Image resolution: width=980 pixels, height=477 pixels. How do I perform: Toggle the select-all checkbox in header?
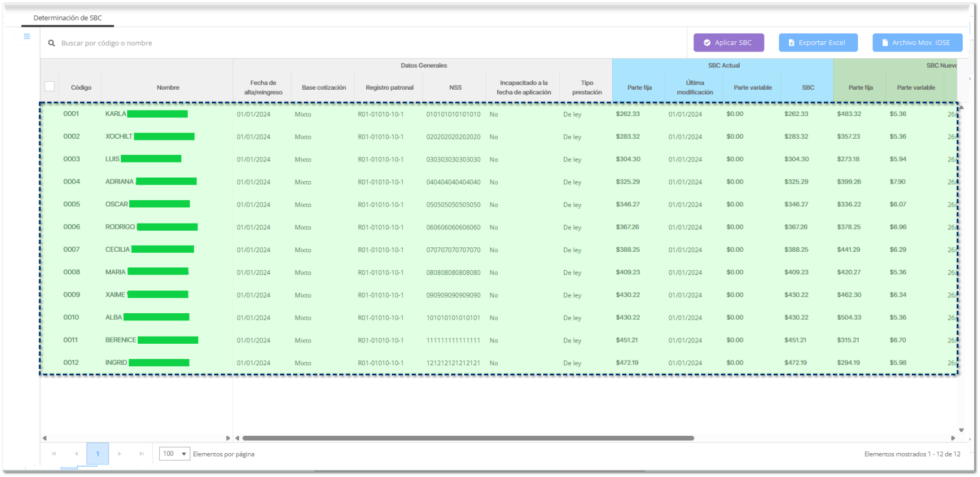(50, 87)
